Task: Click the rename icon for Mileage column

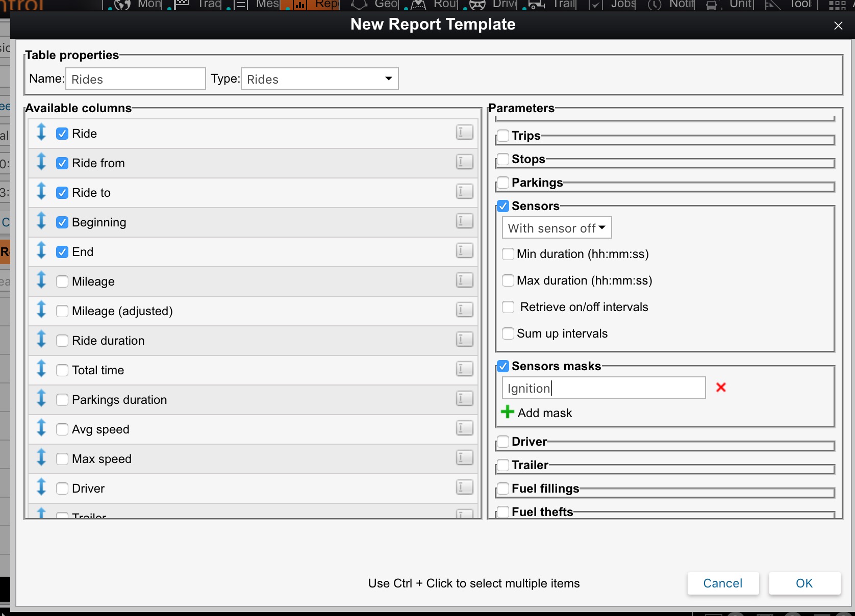Action: coord(464,280)
